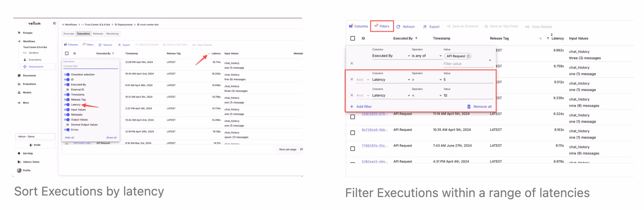Go to Trust Center Q & A Bot breadcrumb
The image size is (644, 210).
97,25
